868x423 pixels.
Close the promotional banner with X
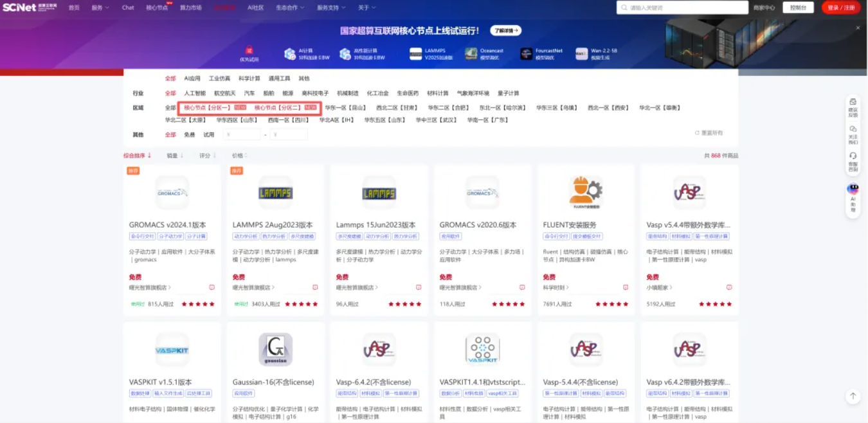(858, 28)
